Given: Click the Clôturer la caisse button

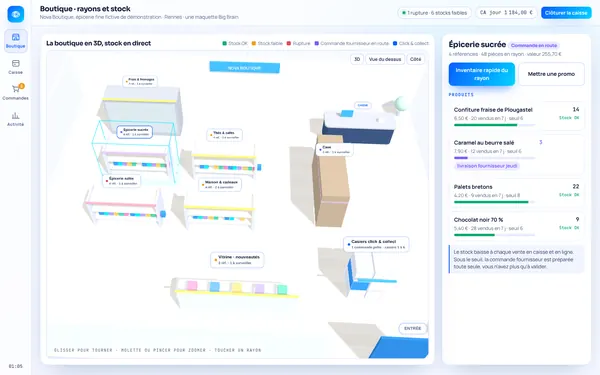Looking at the screenshot, I should tap(566, 13).
